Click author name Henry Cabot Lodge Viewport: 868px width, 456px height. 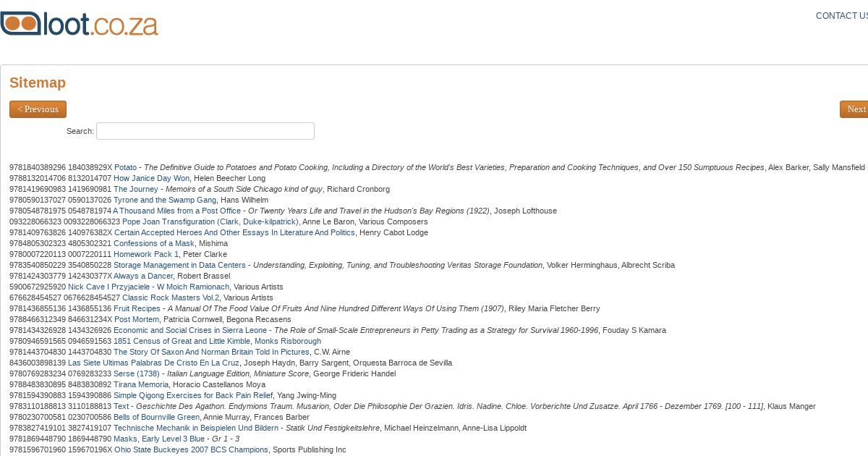click(x=393, y=232)
